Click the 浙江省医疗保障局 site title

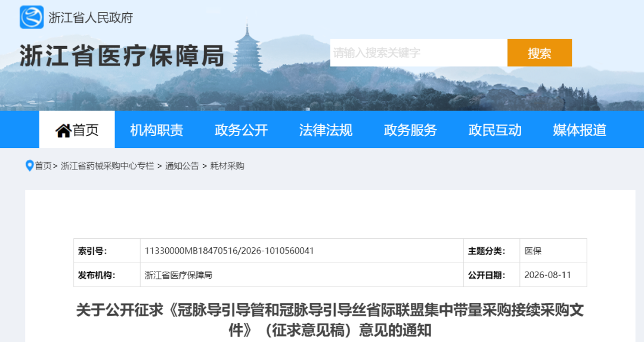(122, 56)
